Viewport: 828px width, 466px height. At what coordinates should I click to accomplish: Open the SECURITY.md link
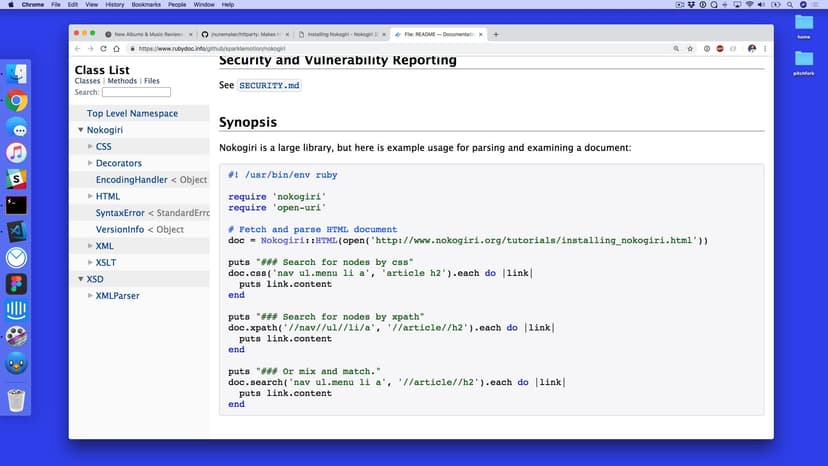click(x=269, y=86)
